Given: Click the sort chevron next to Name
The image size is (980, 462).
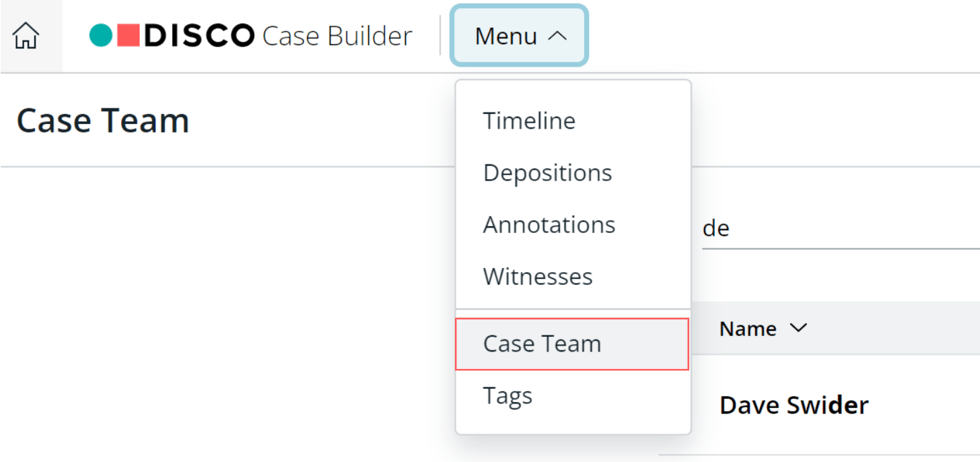Looking at the screenshot, I should click(x=800, y=329).
